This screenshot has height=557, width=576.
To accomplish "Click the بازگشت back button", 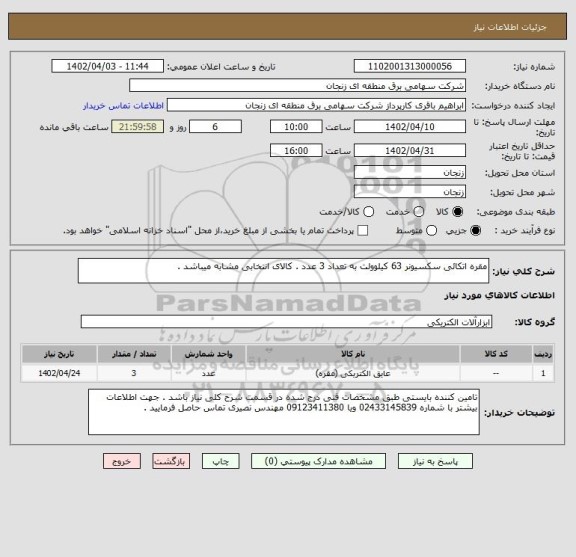I will [x=171, y=461].
